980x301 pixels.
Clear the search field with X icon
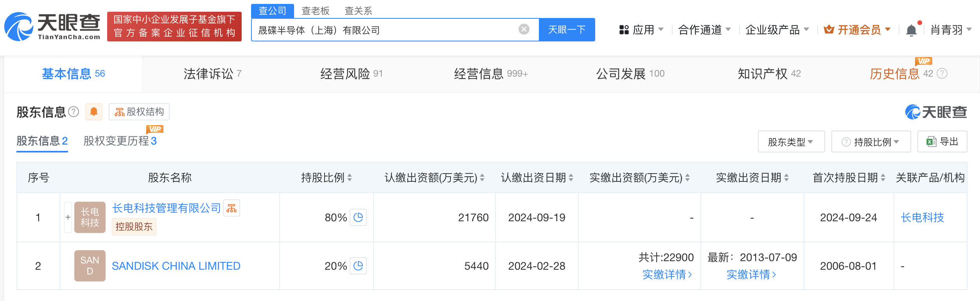524,29
